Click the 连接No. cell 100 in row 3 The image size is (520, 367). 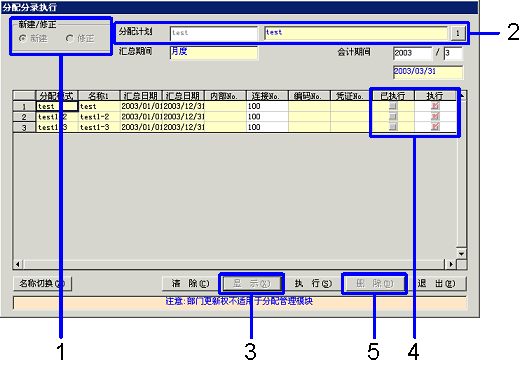coord(267,127)
